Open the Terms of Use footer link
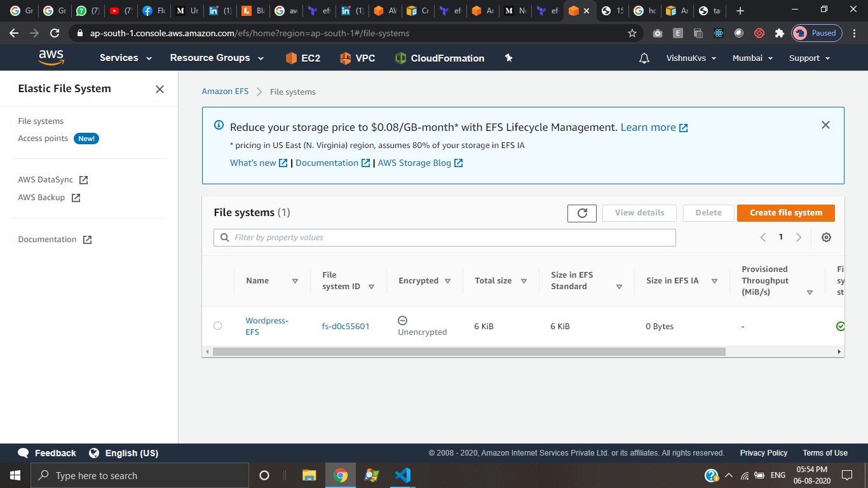Image resolution: width=868 pixels, height=488 pixels. click(825, 453)
